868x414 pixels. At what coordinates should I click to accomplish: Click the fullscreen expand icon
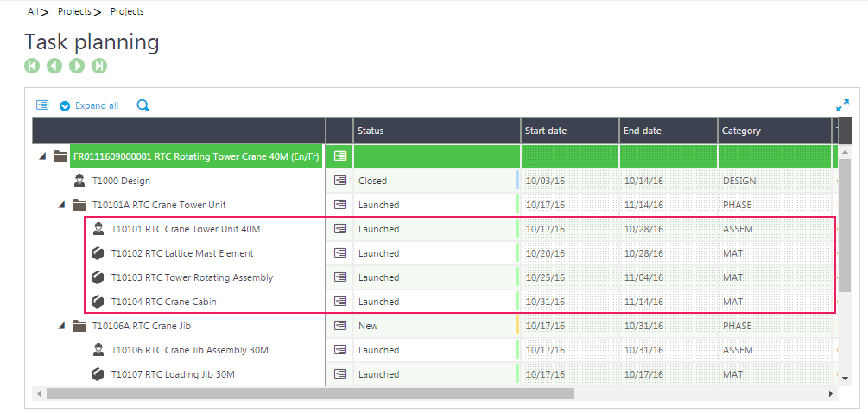842,105
